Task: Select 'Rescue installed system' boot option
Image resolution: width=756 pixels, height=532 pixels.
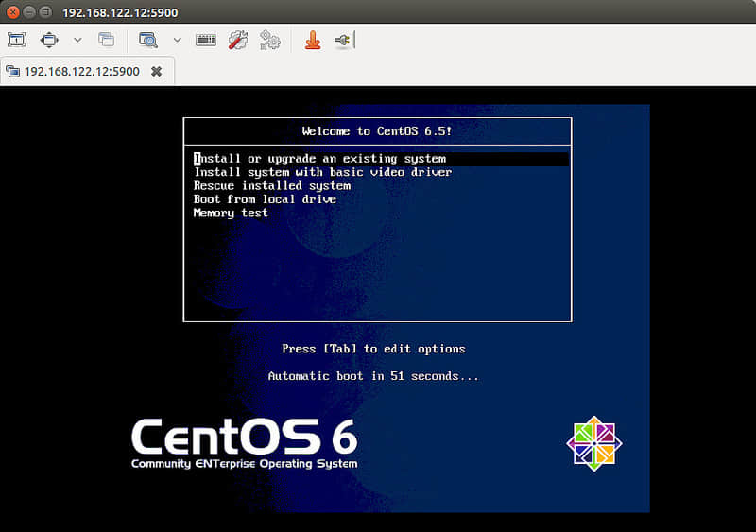Action: coord(272,186)
